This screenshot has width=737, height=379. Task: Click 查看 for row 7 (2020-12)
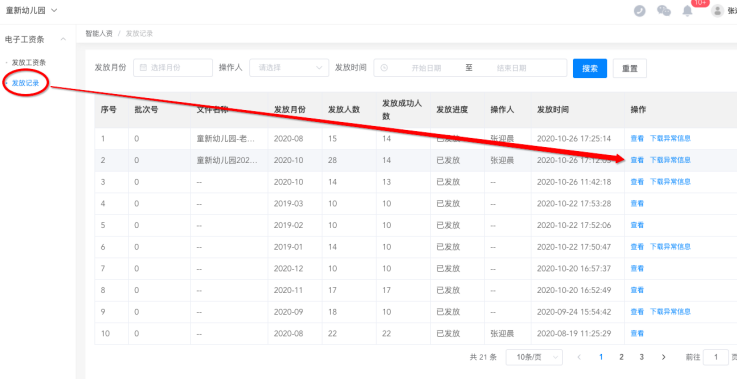[637, 268]
